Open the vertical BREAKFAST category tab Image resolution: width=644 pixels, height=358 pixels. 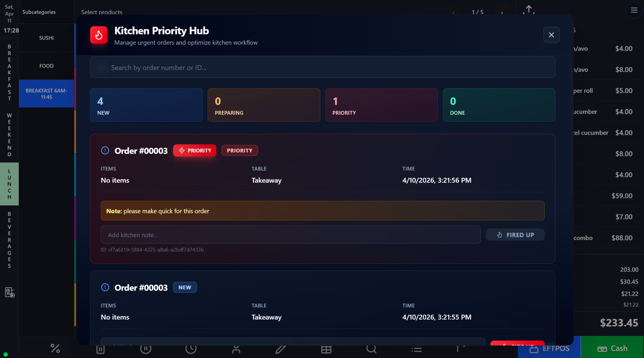[9, 72]
